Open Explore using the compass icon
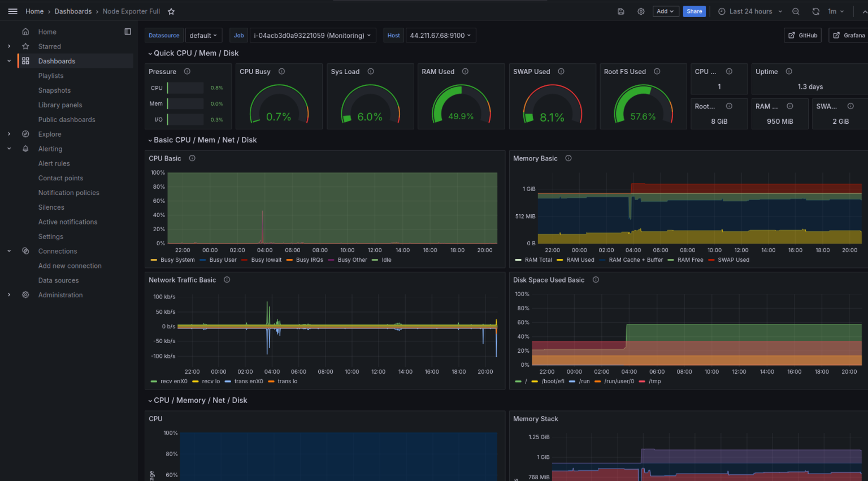 25,134
